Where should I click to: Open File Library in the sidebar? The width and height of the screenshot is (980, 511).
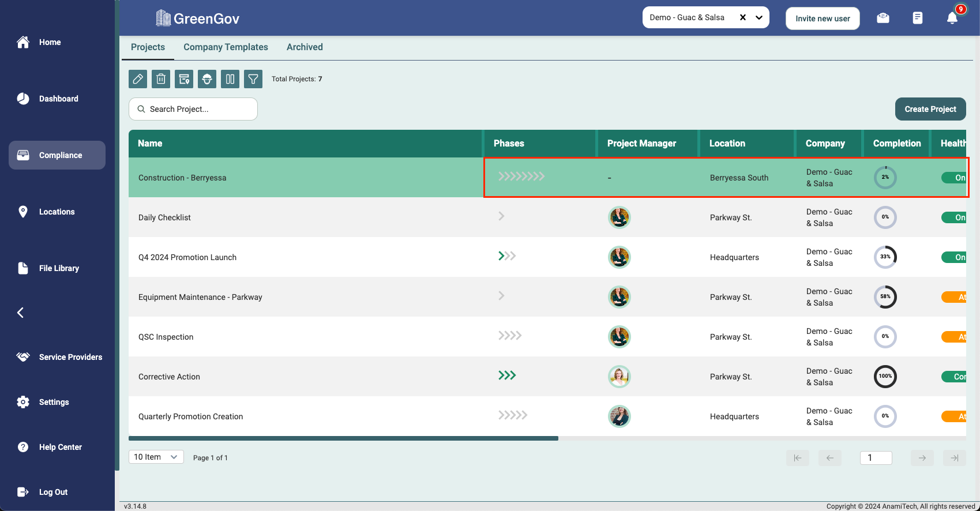pyautogui.click(x=57, y=268)
